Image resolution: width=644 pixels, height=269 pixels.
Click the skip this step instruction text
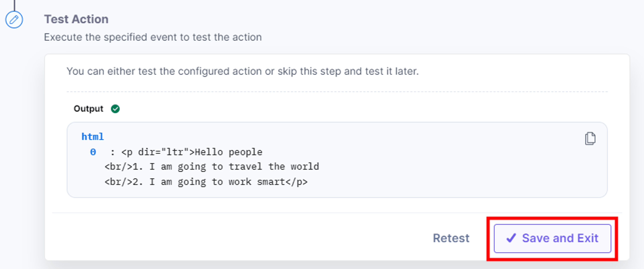(x=243, y=71)
